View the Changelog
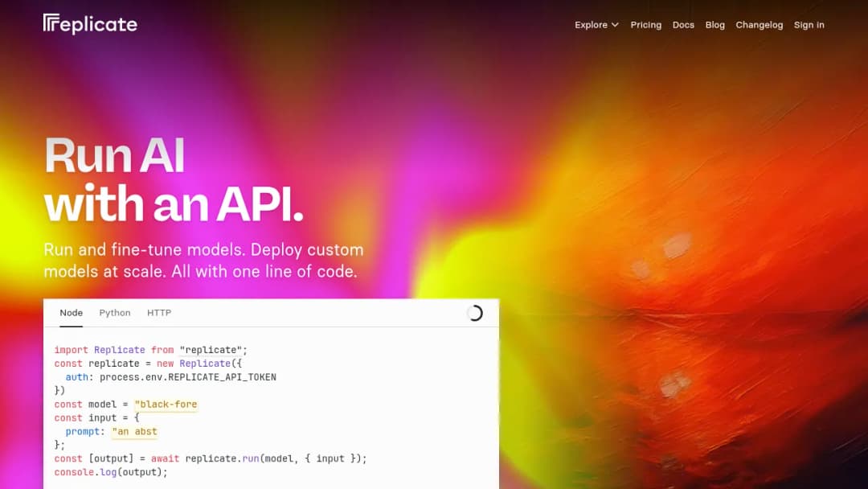This screenshot has height=489, width=868. click(x=759, y=25)
